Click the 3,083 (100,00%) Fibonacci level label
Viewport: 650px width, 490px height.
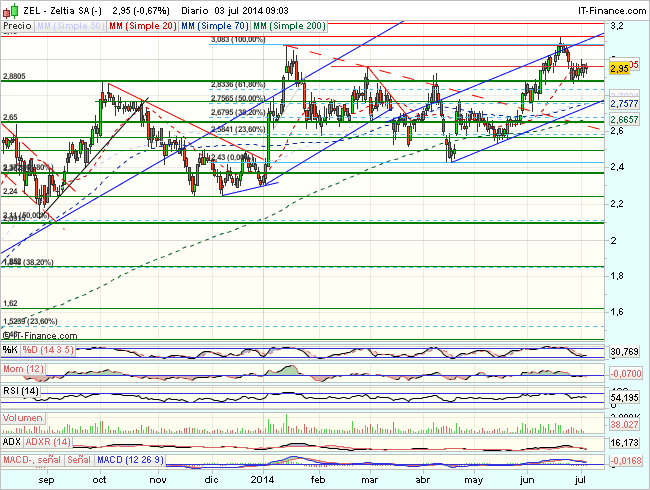point(238,39)
